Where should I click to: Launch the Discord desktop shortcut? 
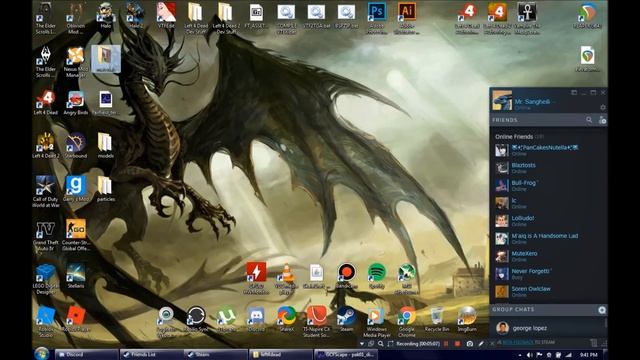(256, 319)
